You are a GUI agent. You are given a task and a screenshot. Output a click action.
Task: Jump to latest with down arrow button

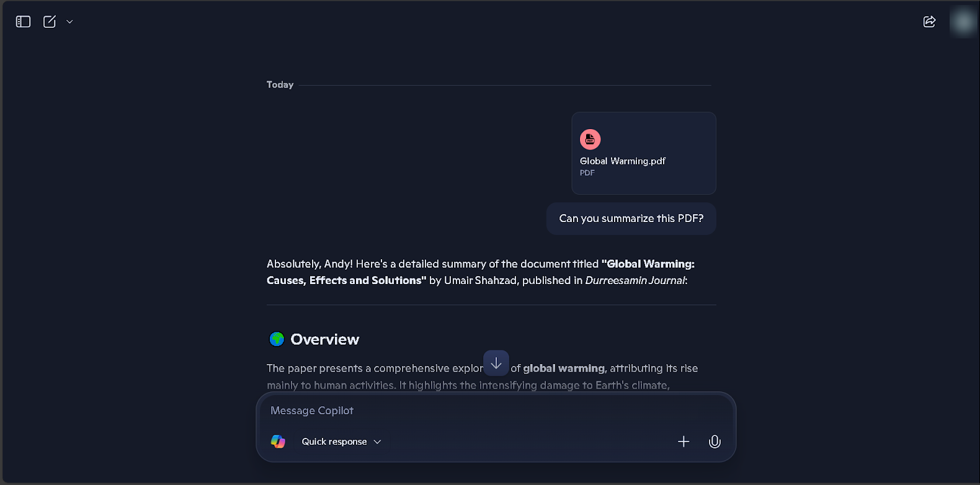coord(496,363)
